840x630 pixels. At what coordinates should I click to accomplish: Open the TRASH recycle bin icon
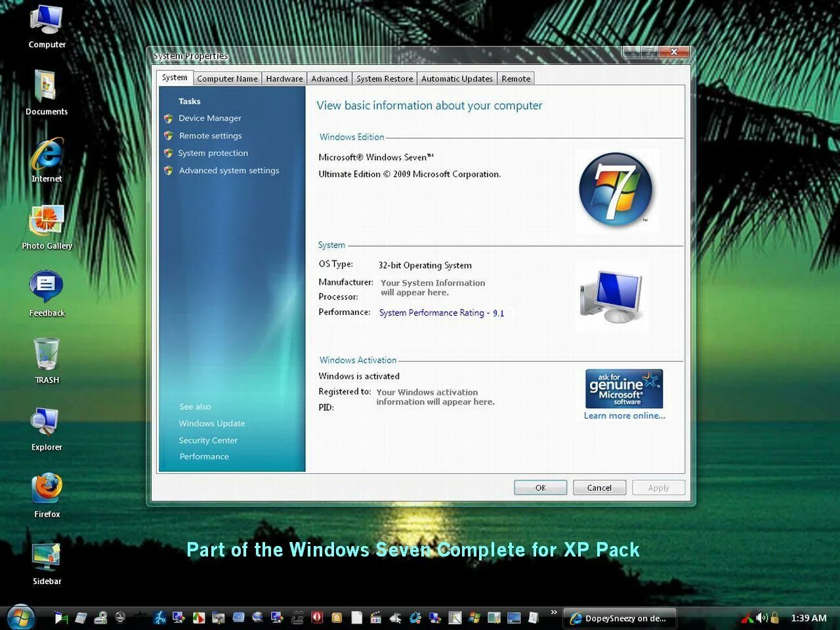pos(47,361)
